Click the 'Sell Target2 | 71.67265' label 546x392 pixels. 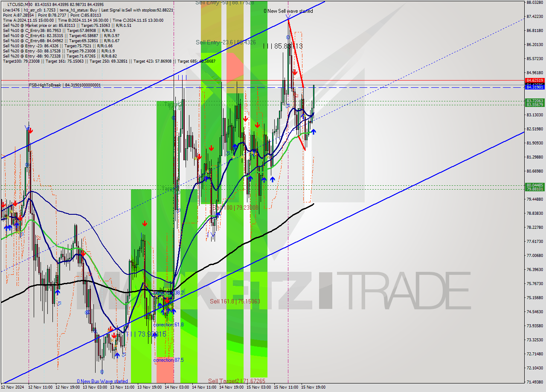coord(236,380)
